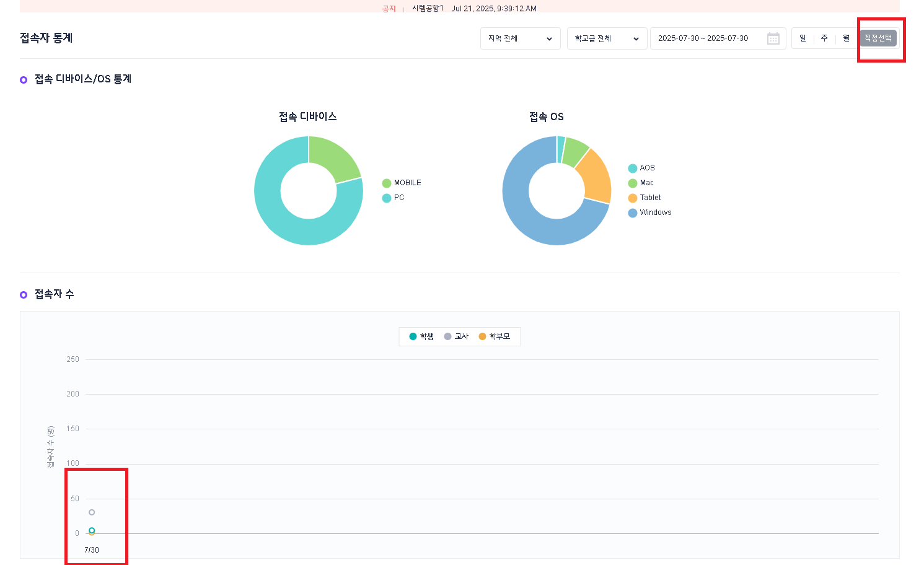Click the gray 교사 data point on chart
This screenshot has height=565, width=924.
(x=92, y=512)
